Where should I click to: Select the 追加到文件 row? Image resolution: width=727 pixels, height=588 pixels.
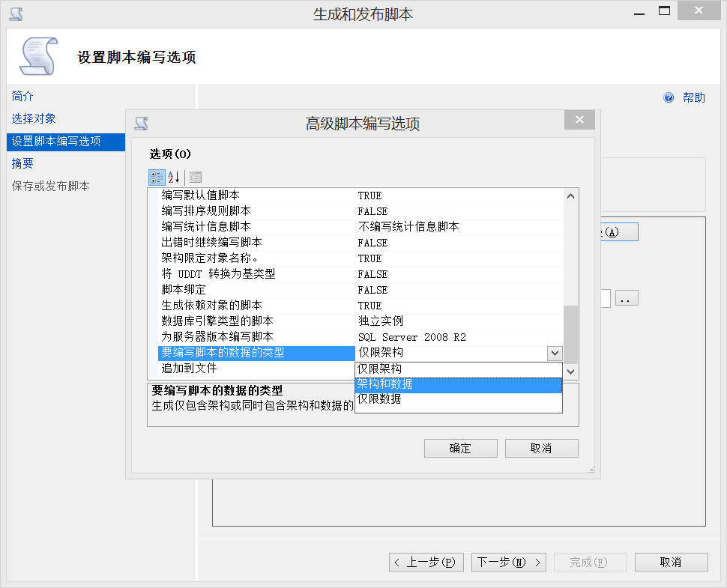tap(256, 369)
